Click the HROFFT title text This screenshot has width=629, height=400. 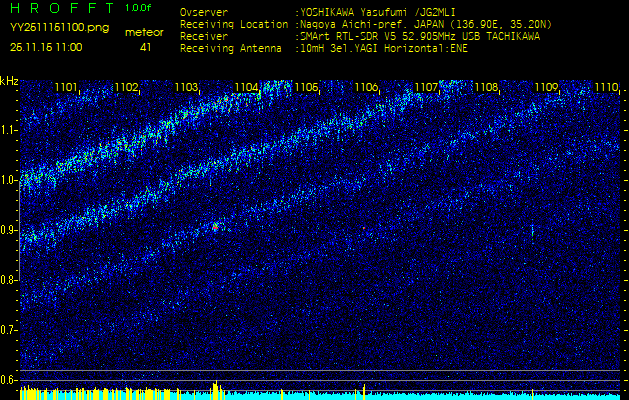(x=61, y=8)
